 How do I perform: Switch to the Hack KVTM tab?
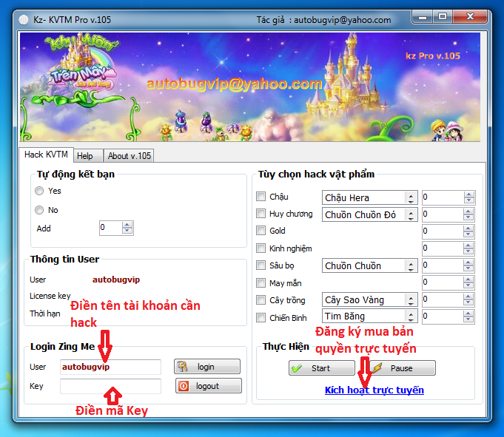(x=47, y=155)
